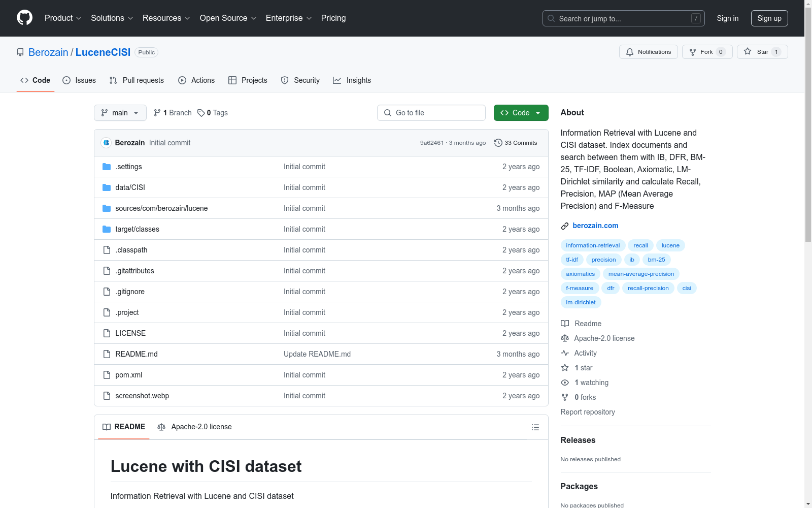
Task: Click the Berozain avatar in commit row
Action: pyautogui.click(x=106, y=143)
